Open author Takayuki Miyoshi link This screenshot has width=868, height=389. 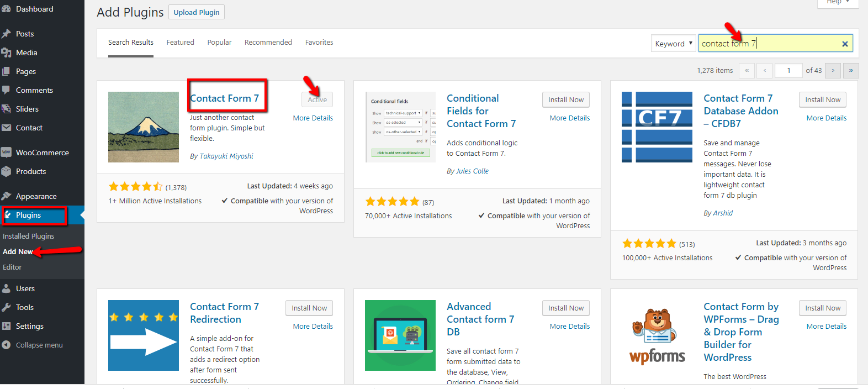pos(226,156)
